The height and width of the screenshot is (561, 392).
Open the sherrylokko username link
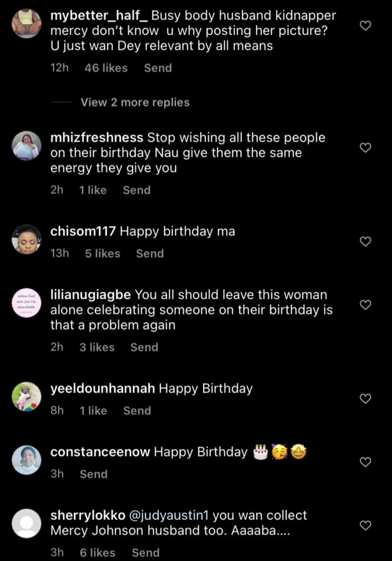(87, 516)
